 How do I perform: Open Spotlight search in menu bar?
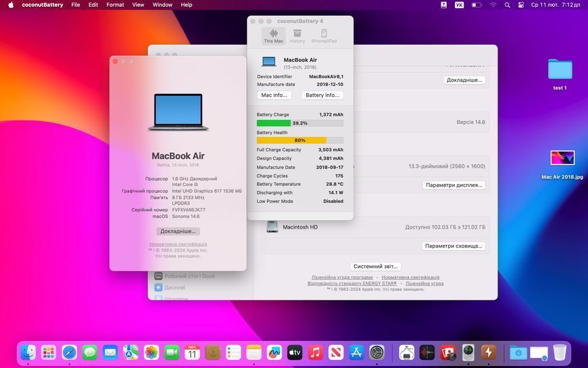click(x=507, y=5)
